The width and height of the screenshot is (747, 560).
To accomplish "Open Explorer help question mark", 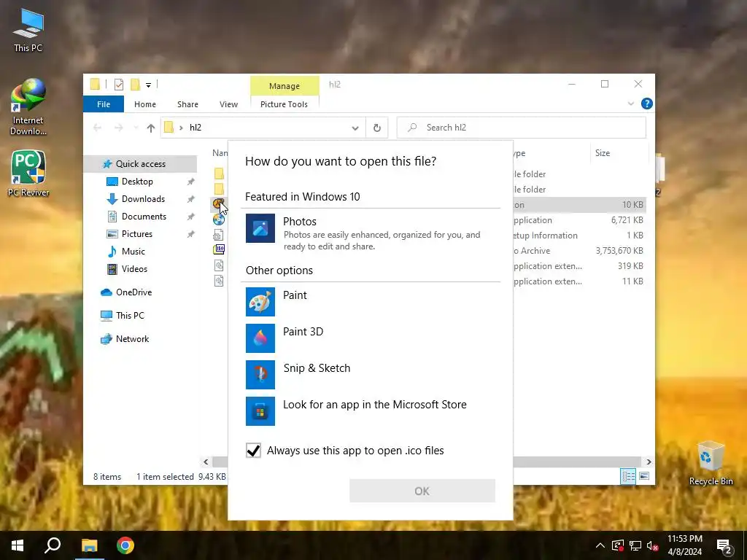I will 646,104.
